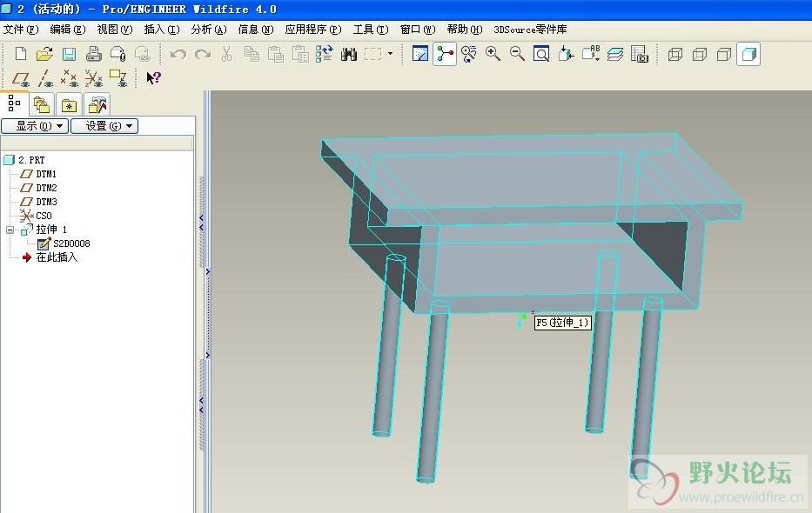
Task: Open the selection box dropdown arrow
Action: pos(390,54)
